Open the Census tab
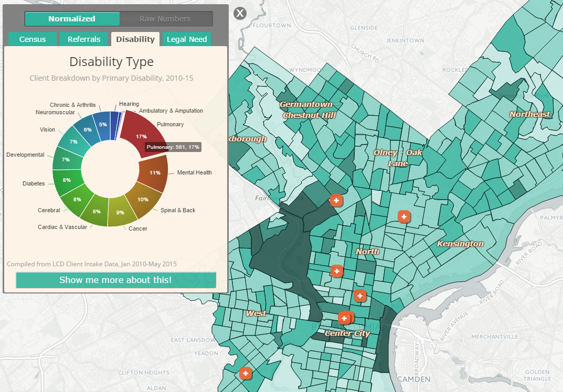 click(32, 39)
